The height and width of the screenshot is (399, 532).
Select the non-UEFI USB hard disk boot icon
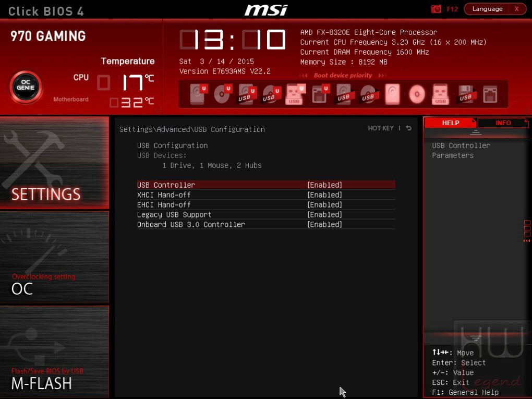click(x=344, y=94)
